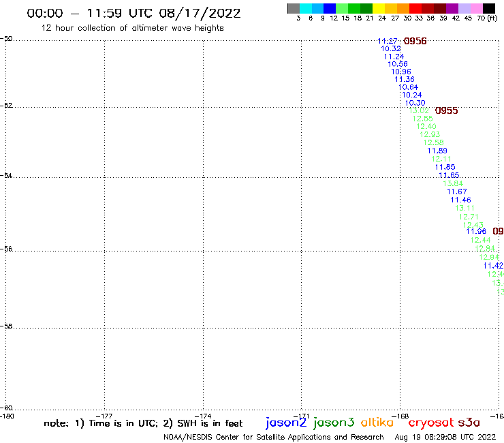The image size is (504, 443).
Task: Click the 12.58 wave height reading
Action: (x=434, y=142)
